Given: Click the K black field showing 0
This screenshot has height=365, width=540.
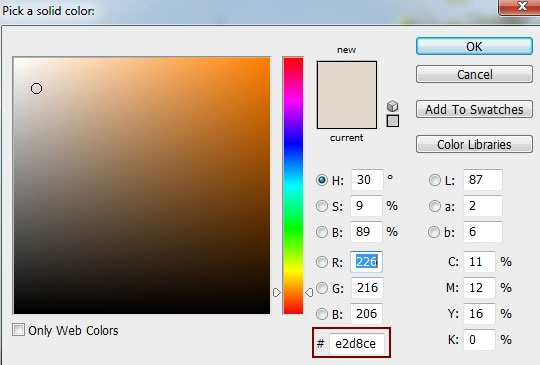Looking at the screenshot, I should pos(479,340).
